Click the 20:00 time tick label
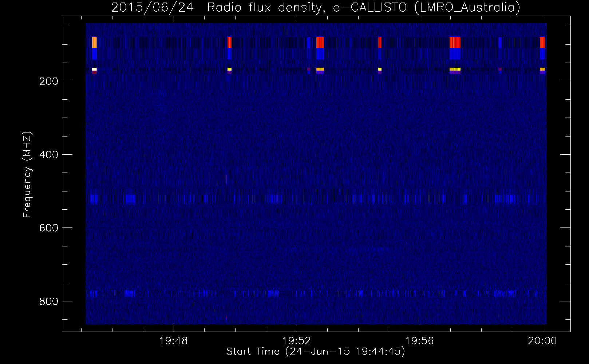The width and height of the screenshot is (589, 364). point(542,341)
